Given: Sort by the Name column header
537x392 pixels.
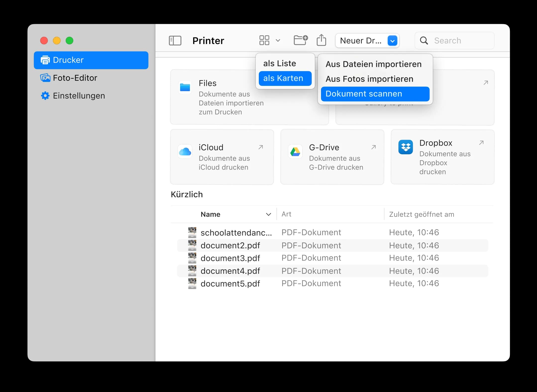Looking at the screenshot, I should click(211, 214).
